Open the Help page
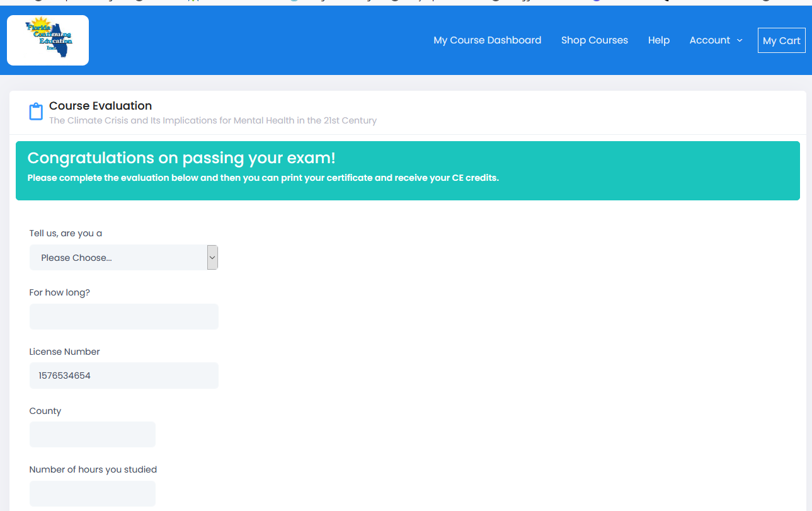812x511 pixels. 658,40
